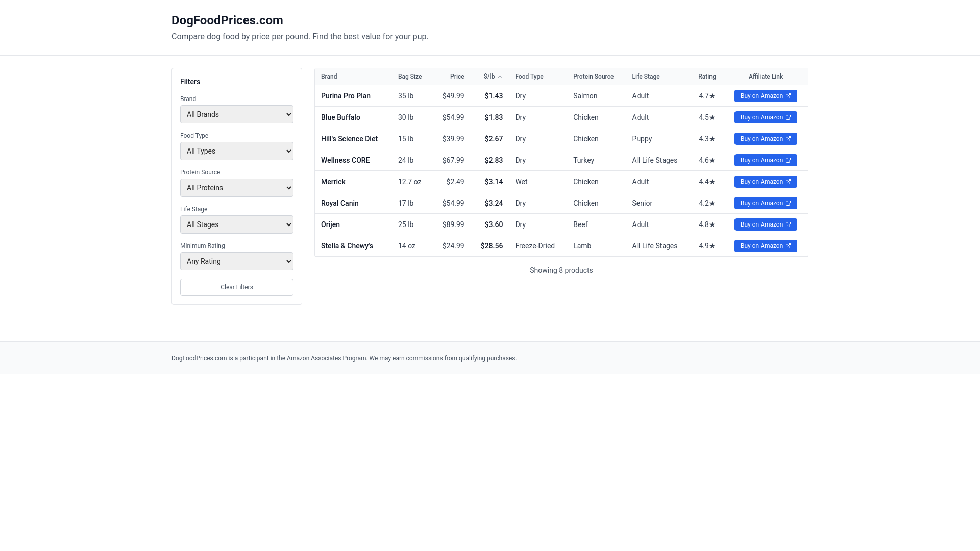Click the Salmon protein source cell
The width and height of the screenshot is (980, 551).
[x=585, y=96]
